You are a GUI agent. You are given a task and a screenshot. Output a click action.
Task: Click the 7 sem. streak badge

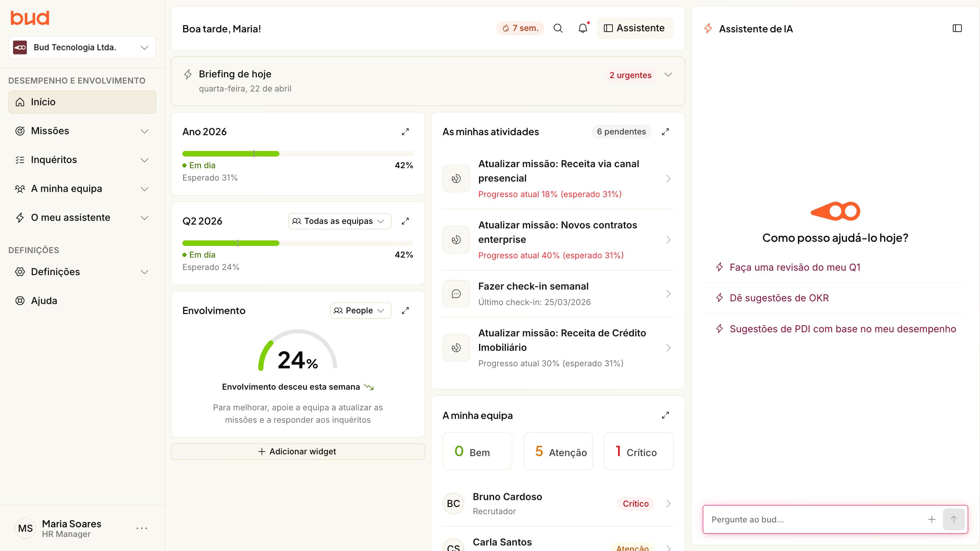(x=520, y=28)
